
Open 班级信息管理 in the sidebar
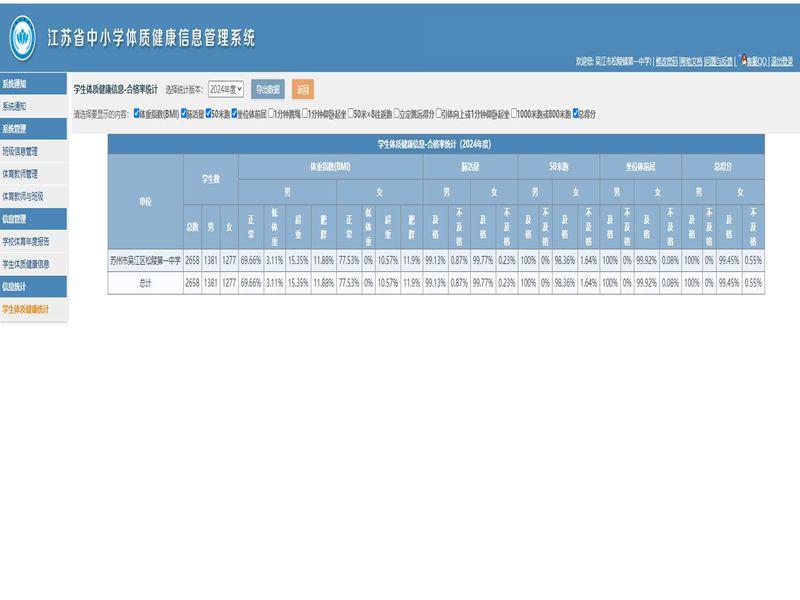coord(20,151)
